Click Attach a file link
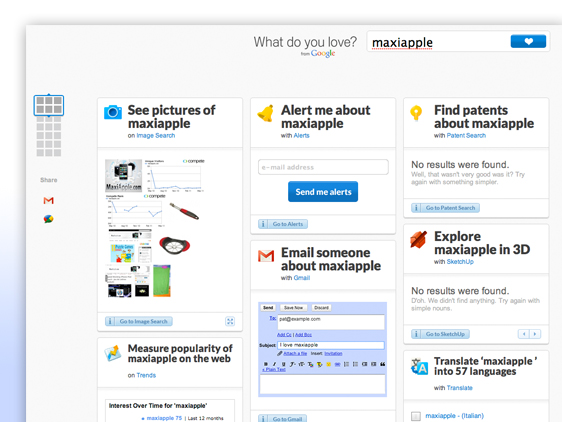 [x=295, y=354]
